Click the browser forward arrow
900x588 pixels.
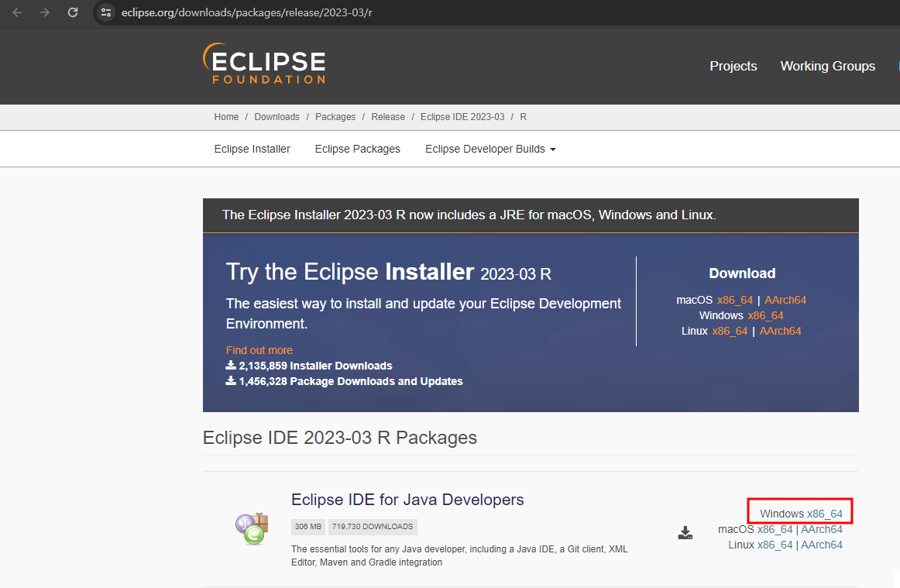pyautogui.click(x=45, y=12)
